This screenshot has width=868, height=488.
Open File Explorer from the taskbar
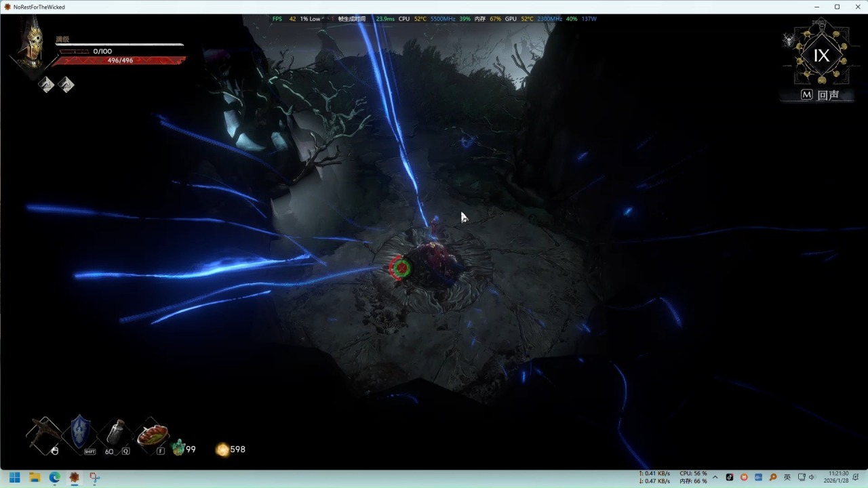[x=35, y=478]
